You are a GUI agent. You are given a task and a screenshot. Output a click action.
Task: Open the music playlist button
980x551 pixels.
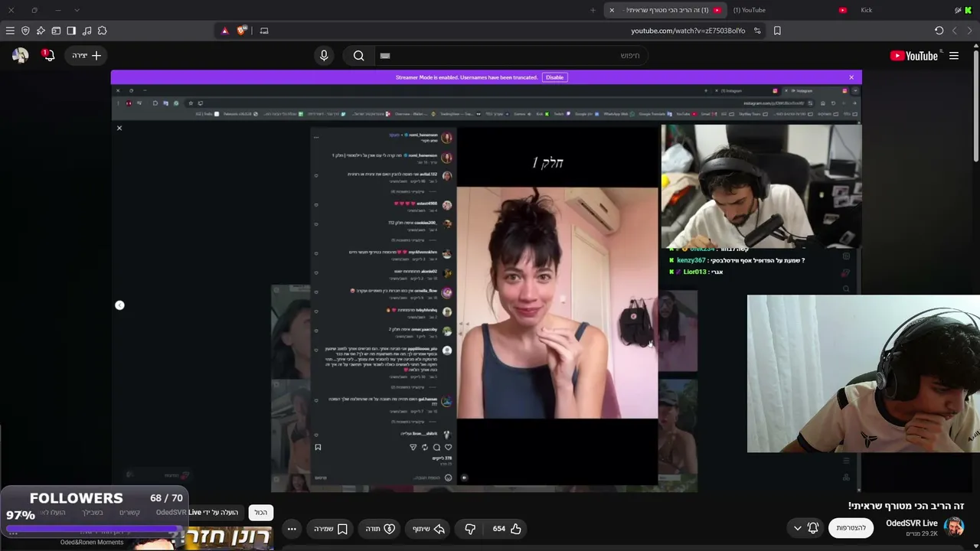87,31
